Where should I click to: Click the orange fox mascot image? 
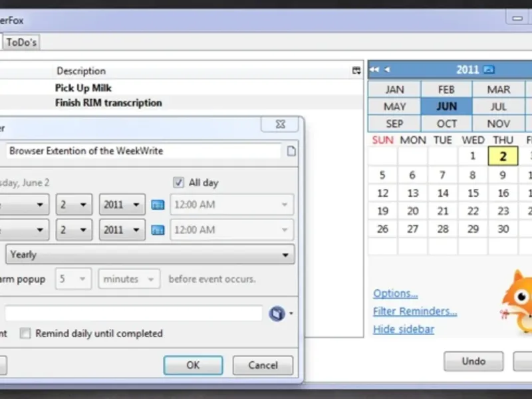click(x=517, y=302)
